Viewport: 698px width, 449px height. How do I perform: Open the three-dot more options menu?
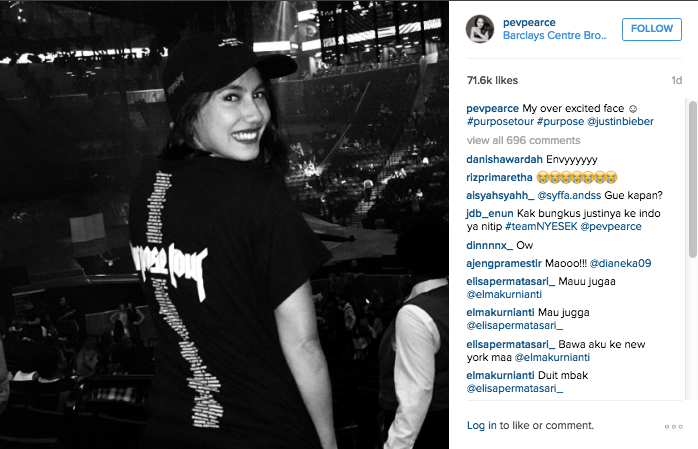674,426
